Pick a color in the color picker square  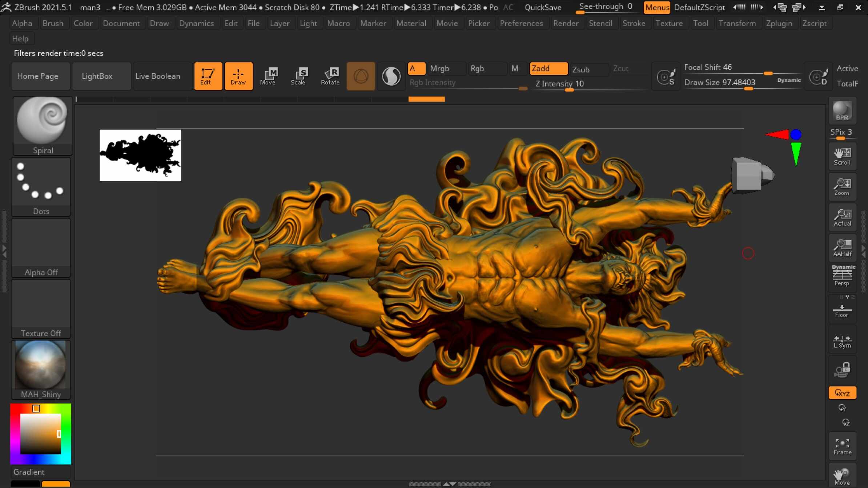coord(40,434)
